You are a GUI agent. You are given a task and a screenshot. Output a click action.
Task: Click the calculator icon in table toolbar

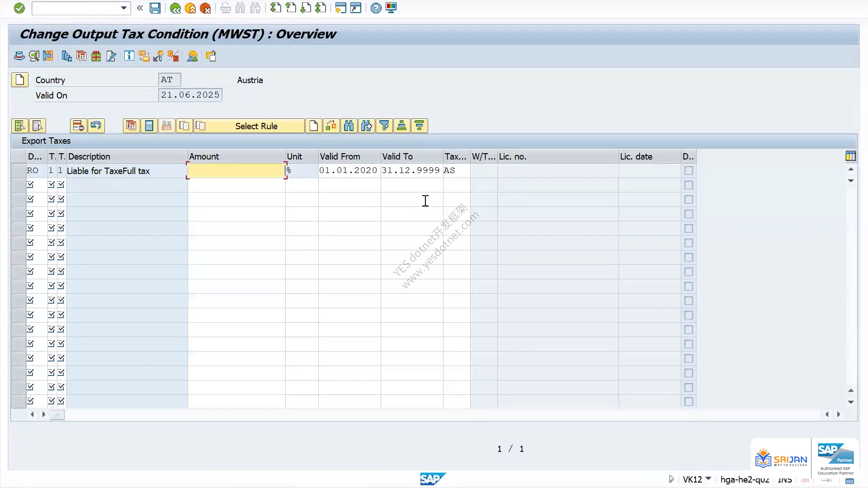(x=149, y=126)
